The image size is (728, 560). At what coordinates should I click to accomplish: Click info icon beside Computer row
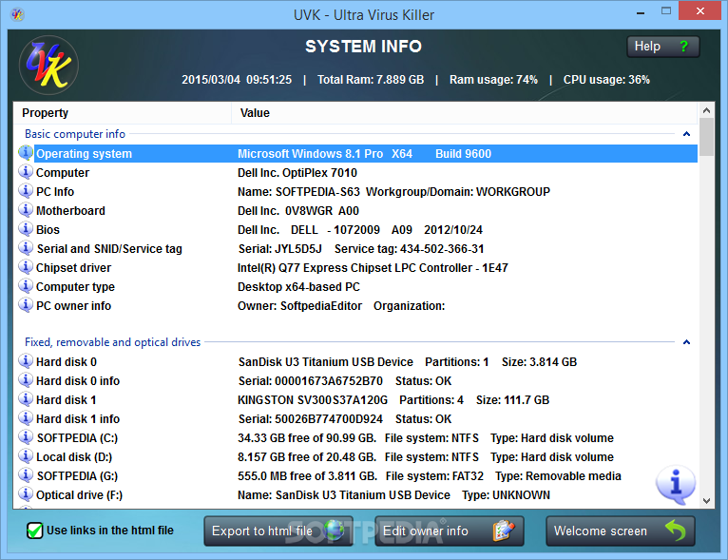26,172
